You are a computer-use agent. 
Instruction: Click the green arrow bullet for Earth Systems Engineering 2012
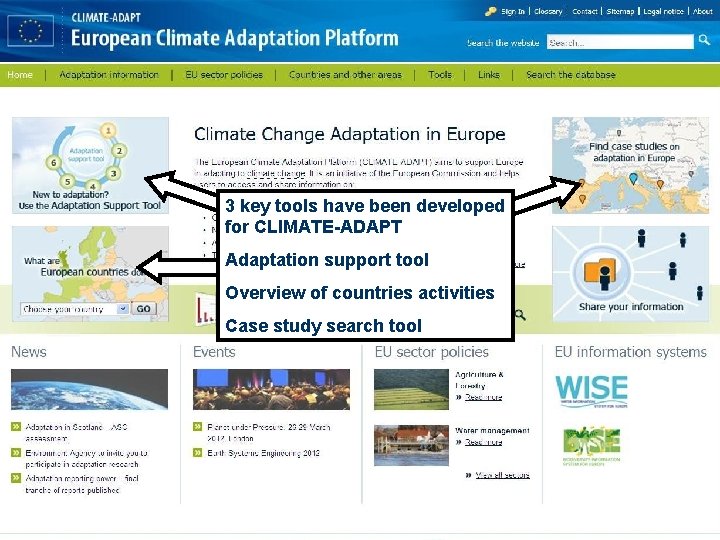pos(198,453)
